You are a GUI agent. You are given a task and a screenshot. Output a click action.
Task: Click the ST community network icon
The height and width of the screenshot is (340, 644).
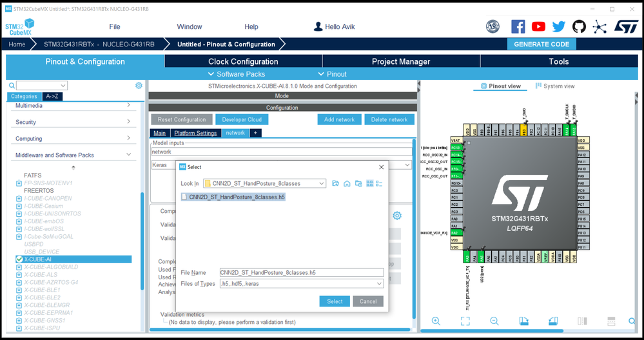tap(600, 27)
